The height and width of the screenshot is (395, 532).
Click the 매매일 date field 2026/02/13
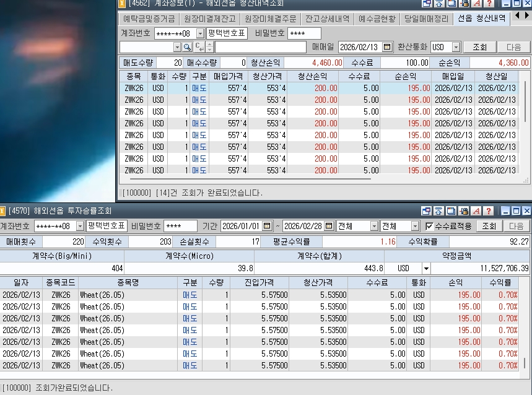coord(360,47)
